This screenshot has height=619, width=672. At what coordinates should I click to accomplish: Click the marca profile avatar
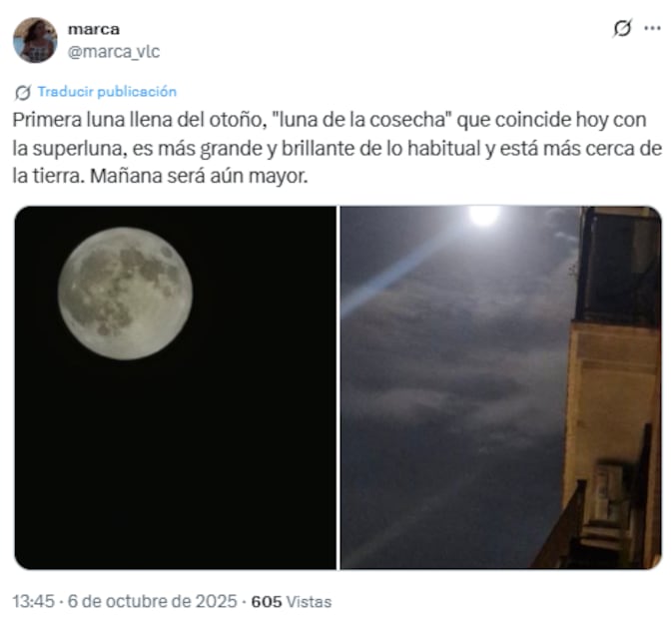coord(35,40)
